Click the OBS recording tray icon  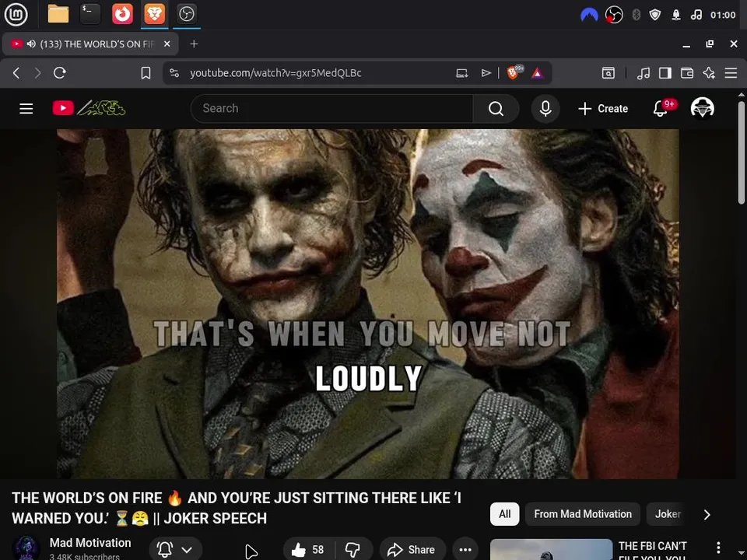(x=614, y=15)
